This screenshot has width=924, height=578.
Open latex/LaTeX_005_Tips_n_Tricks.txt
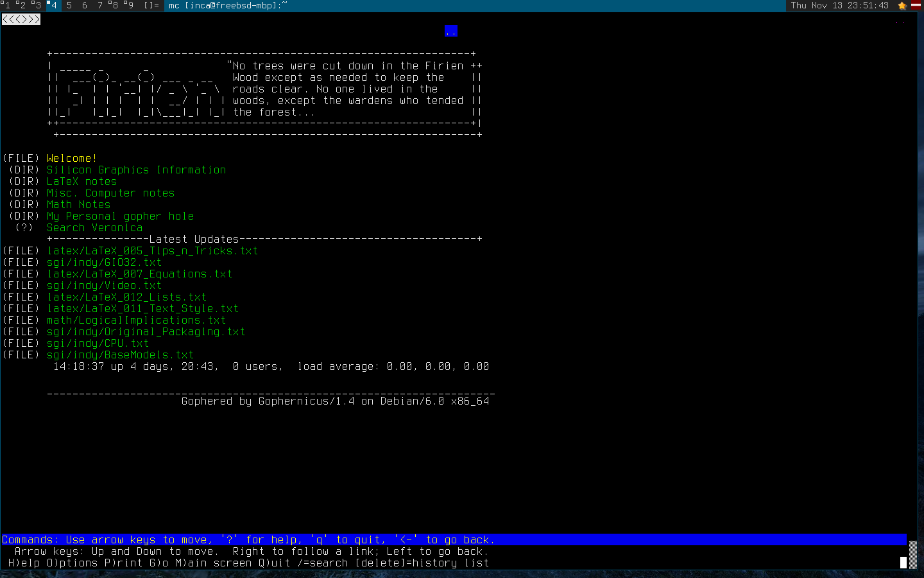(x=152, y=250)
